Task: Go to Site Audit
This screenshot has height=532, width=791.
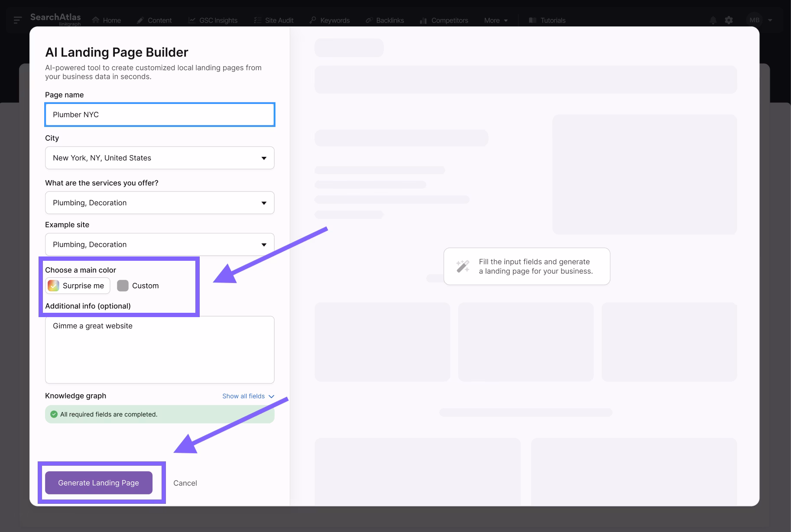Action: coord(273,20)
